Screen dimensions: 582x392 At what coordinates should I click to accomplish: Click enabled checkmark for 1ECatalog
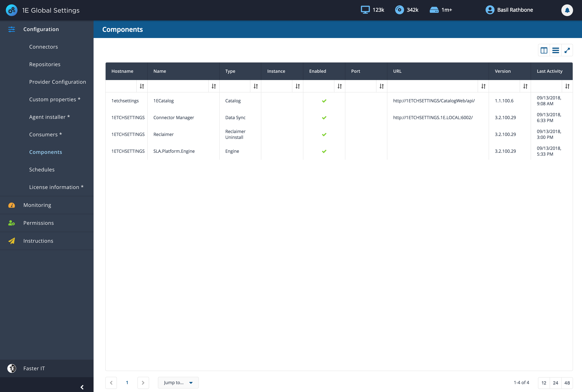(324, 101)
